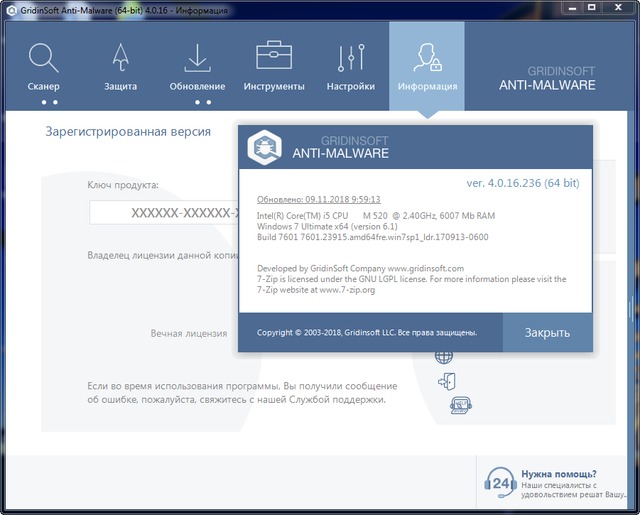Select the Обновление download arrow icon
This screenshot has width=640, height=515.
197,57
